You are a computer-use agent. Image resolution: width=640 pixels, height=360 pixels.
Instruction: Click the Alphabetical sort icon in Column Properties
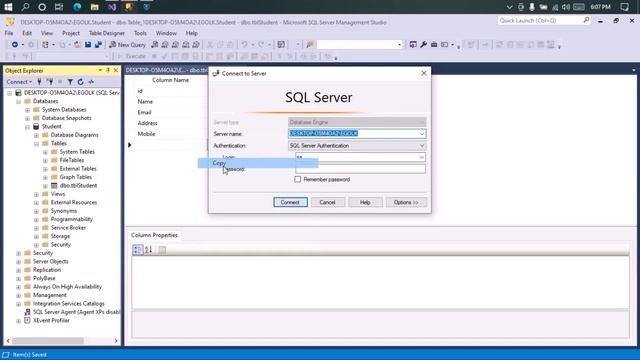149,249
